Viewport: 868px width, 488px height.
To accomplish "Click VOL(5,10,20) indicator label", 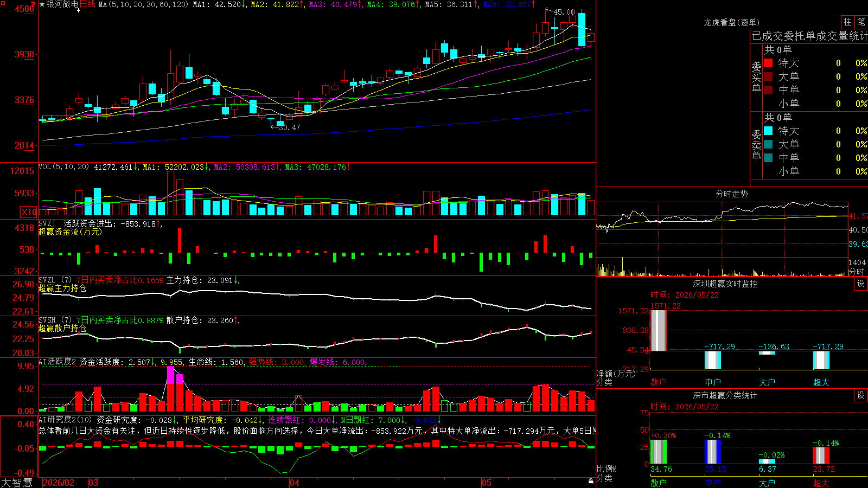I will tap(63, 167).
